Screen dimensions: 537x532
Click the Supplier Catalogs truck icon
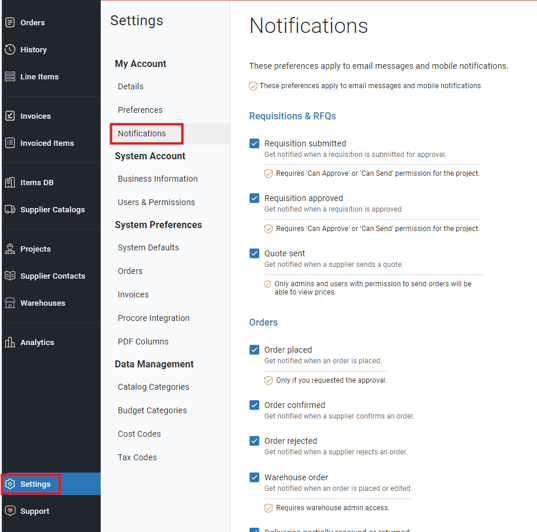click(x=10, y=209)
